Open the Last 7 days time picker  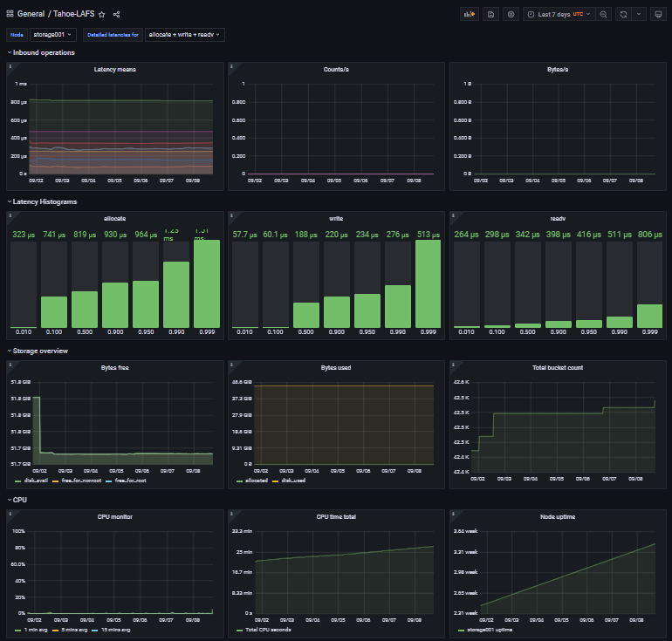point(559,14)
